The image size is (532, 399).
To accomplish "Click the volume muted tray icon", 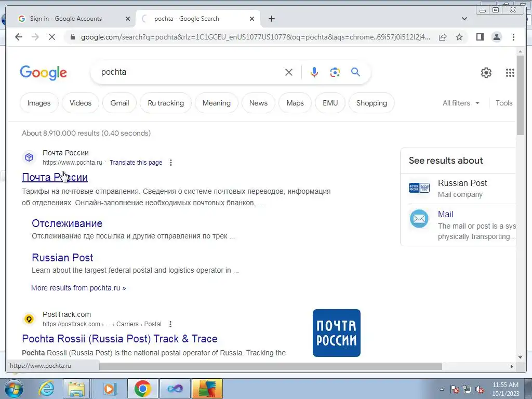I will coord(480,390).
